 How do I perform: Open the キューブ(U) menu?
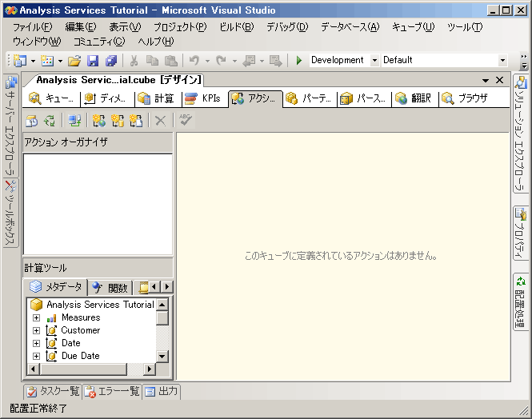click(x=414, y=26)
